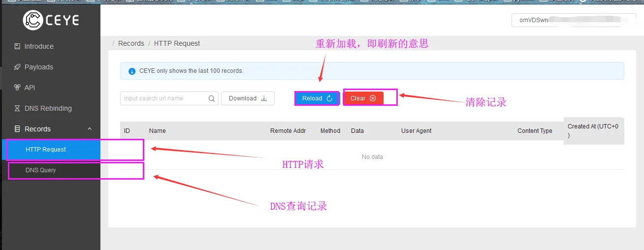Click the 'No data' table message
This screenshot has width=644, height=250.
(372, 157)
